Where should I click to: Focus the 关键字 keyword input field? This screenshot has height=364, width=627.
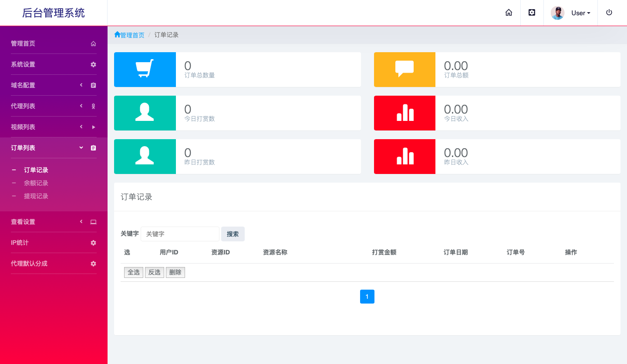coord(180,234)
